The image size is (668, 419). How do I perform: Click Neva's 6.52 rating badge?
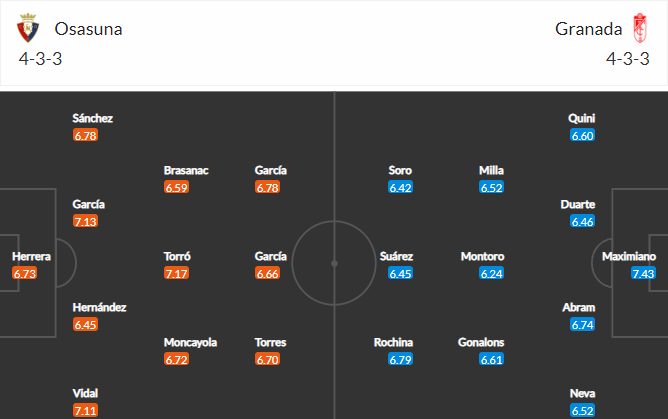pos(582,410)
